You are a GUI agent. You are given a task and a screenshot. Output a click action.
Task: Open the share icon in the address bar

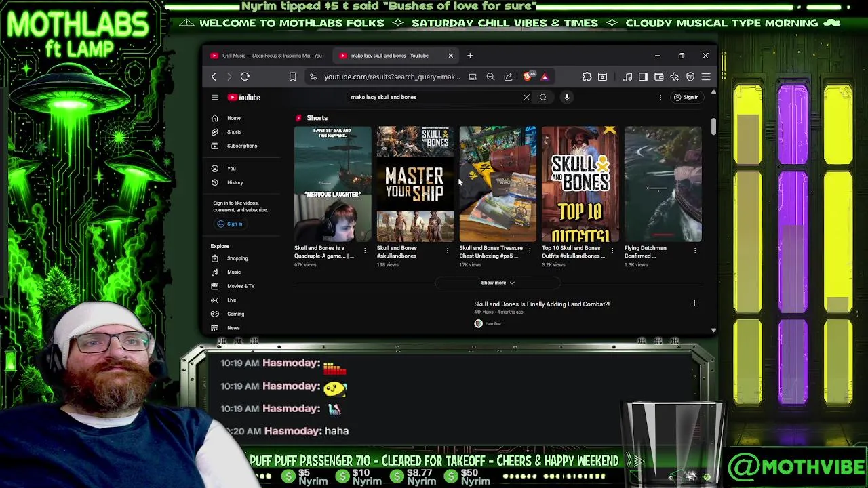click(508, 77)
